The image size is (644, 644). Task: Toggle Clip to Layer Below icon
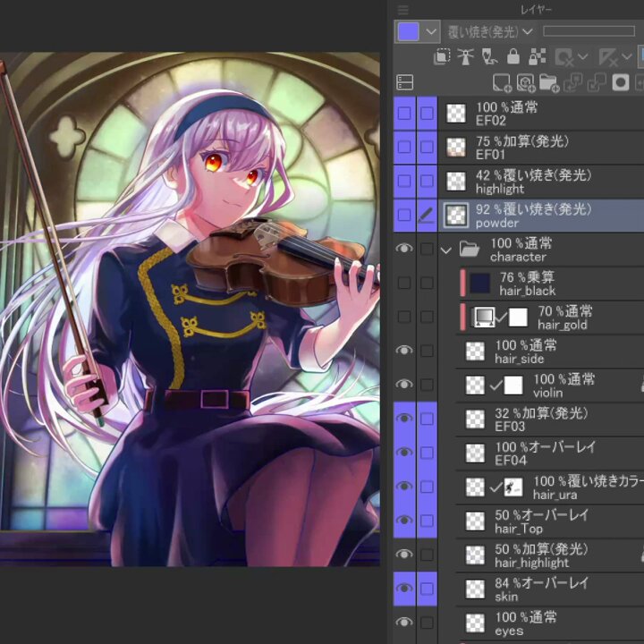pyautogui.click(x=442, y=56)
